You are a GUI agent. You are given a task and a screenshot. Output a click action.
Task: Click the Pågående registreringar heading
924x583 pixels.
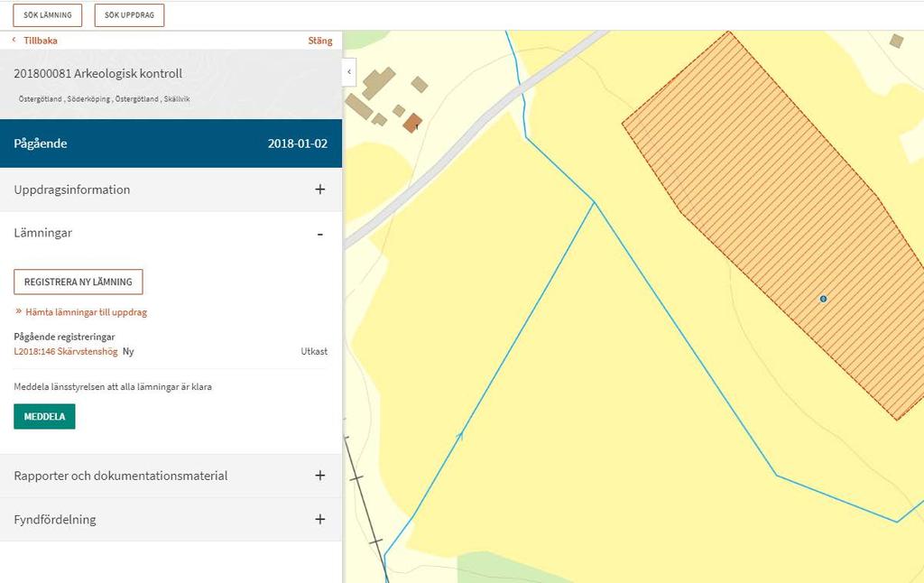64,338
